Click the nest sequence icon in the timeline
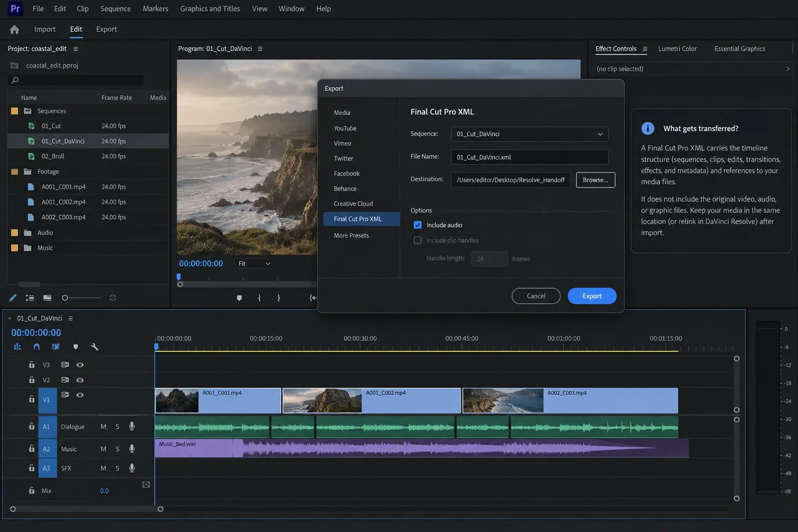Viewport: 798px width, 532px height. point(17,347)
